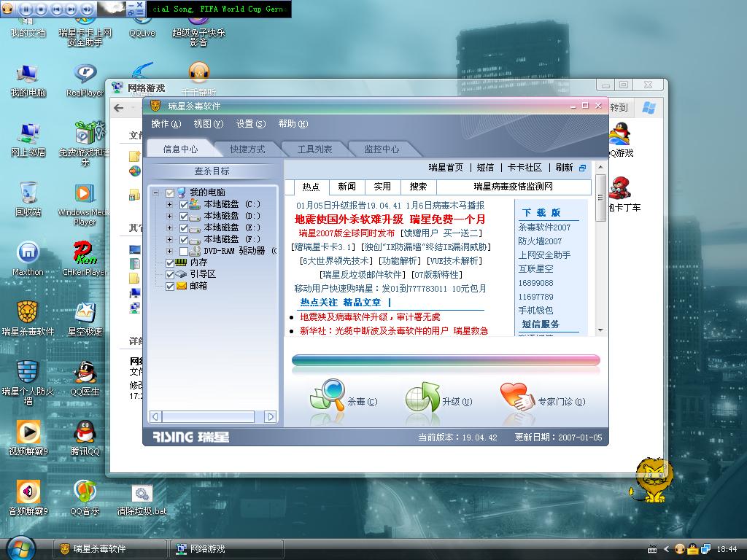This screenshot has width=747, height=560.
Task: Open QQ游戏 penguin icon in 网络游戏 window
Action: (620, 133)
